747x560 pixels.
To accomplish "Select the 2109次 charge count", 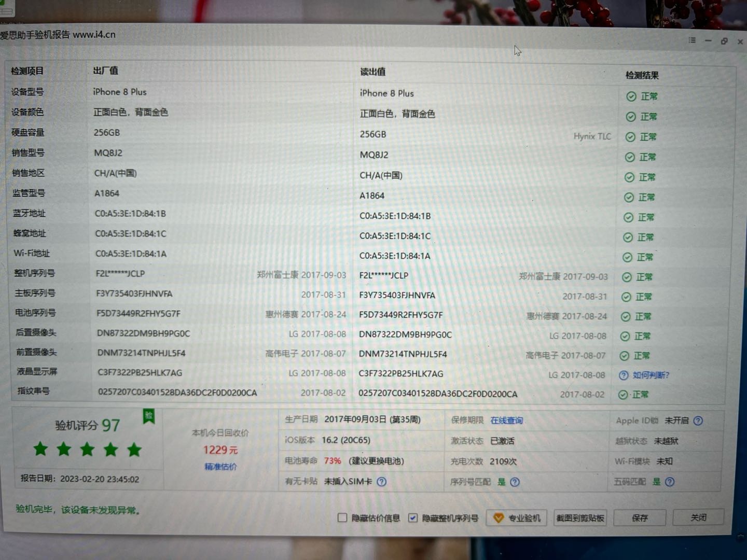I will pos(503,461).
